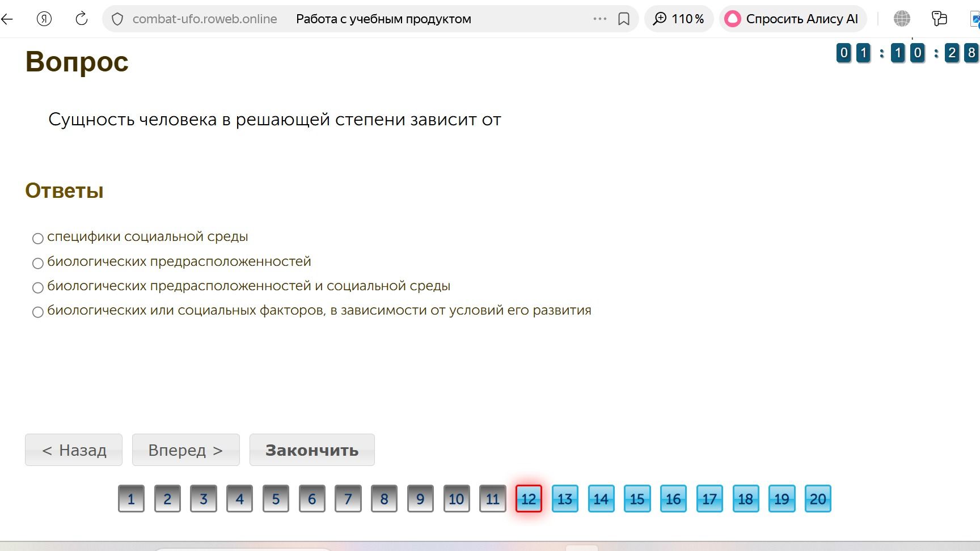Go to the previous question with Назад
The image size is (980, 551).
(x=74, y=450)
